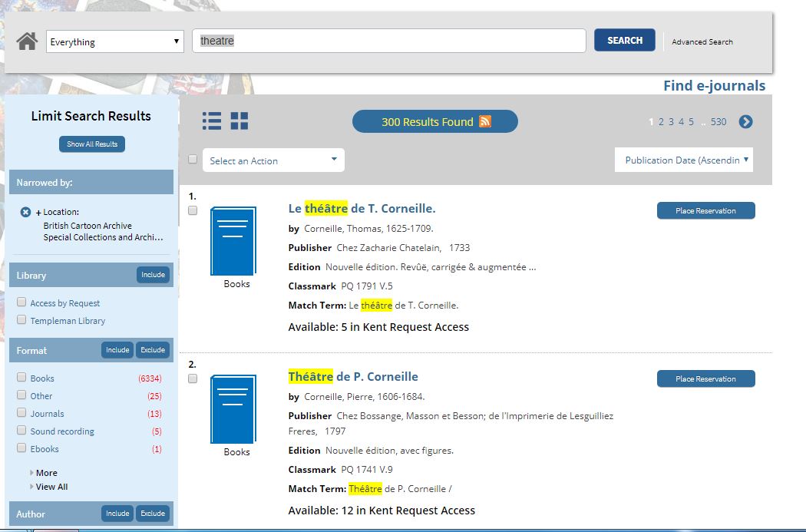The image size is (806, 532).
Task: Expand More format options
Action: coord(46,473)
